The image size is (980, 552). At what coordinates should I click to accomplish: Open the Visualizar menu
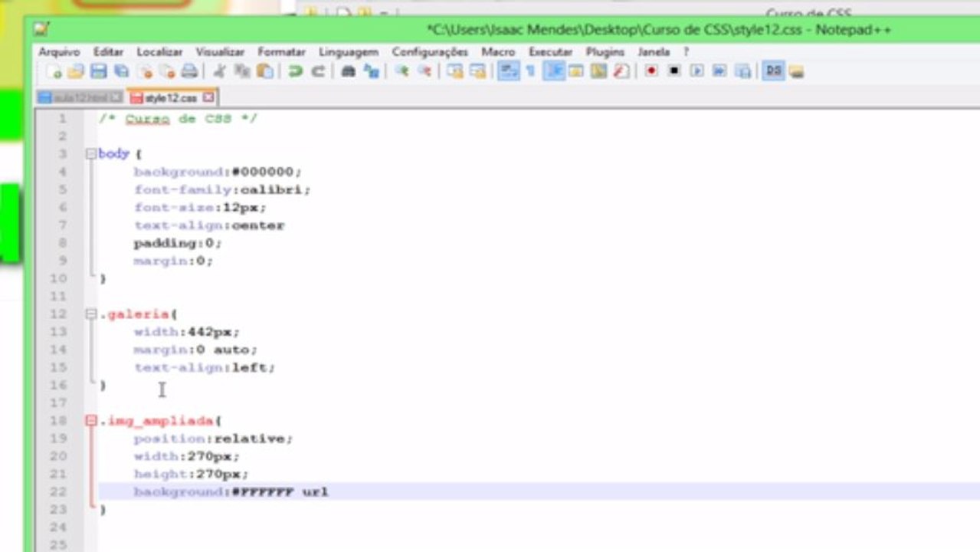click(220, 52)
